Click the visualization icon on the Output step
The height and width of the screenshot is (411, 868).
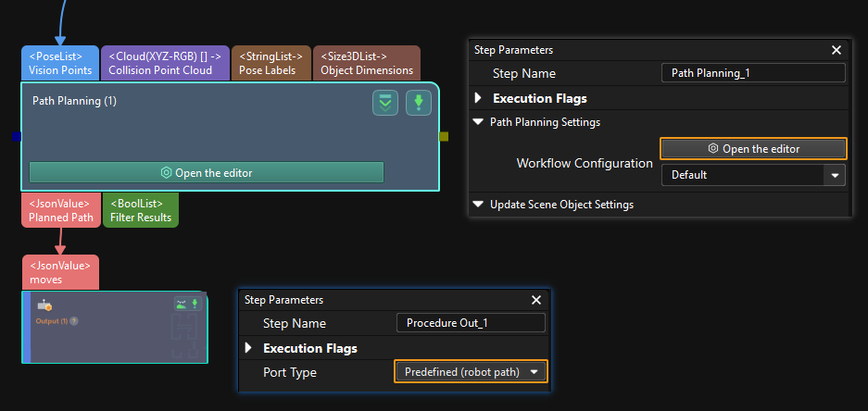click(x=181, y=304)
